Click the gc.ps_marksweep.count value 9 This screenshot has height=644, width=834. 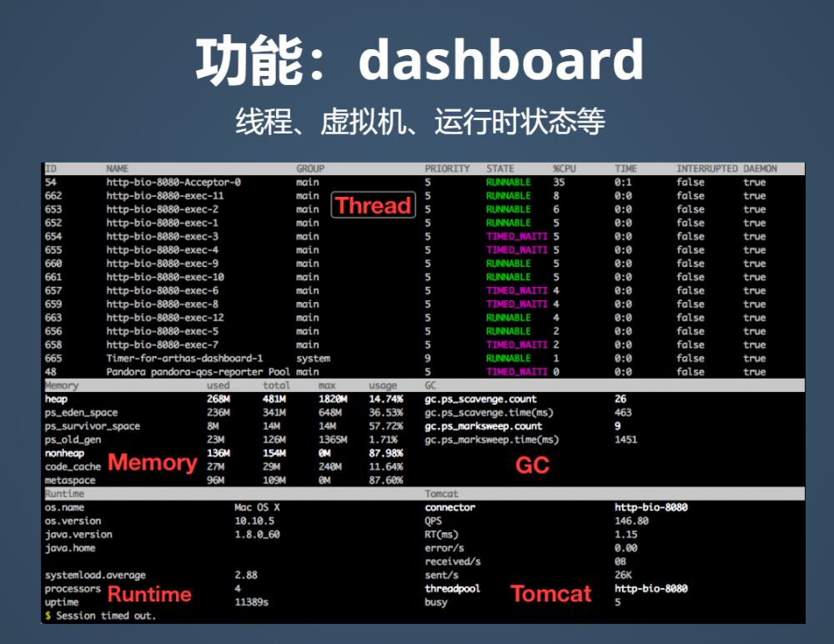coord(619,425)
